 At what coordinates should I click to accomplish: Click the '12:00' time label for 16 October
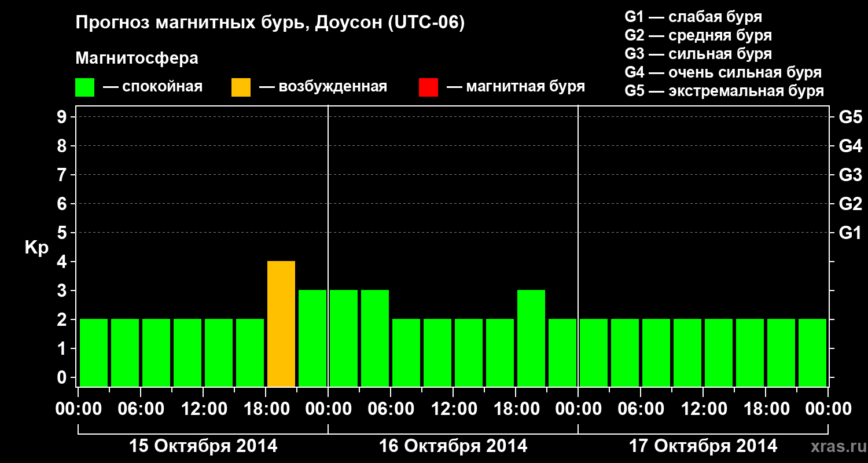(x=453, y=409)
